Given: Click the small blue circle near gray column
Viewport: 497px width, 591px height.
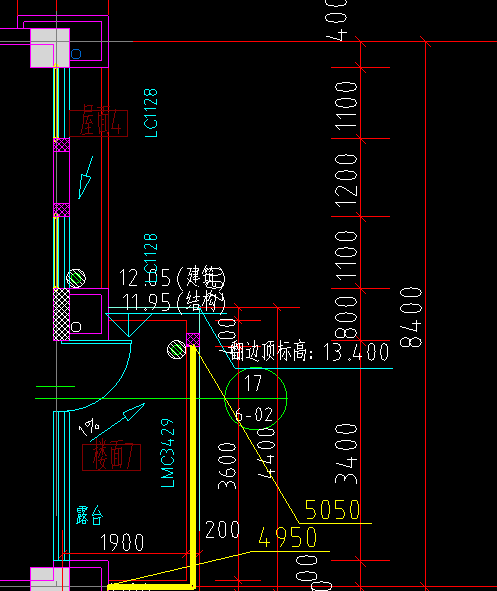Looking at the screenshot, I should click(x=76, y=54).
